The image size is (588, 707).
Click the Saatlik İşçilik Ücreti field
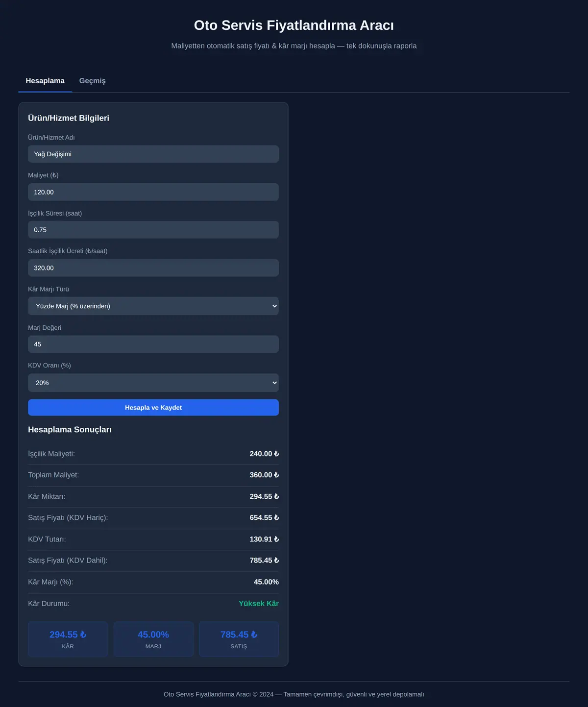[x=153, y=268]
